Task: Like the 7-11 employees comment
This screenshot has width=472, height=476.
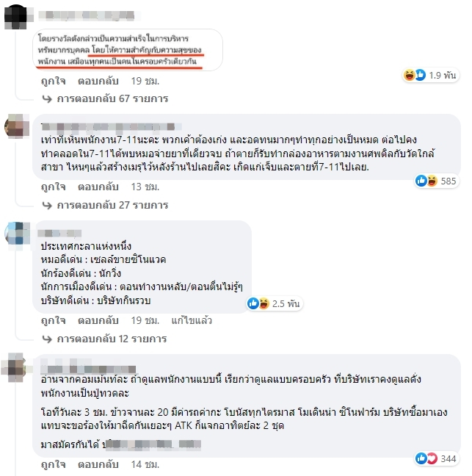Action: (x=53, y=187)
